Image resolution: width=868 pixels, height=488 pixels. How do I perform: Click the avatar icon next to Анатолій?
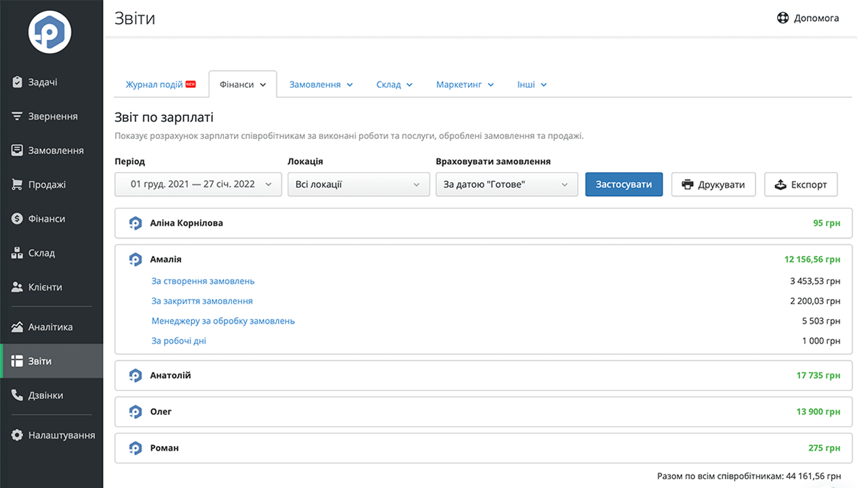[x=135, y=375]
